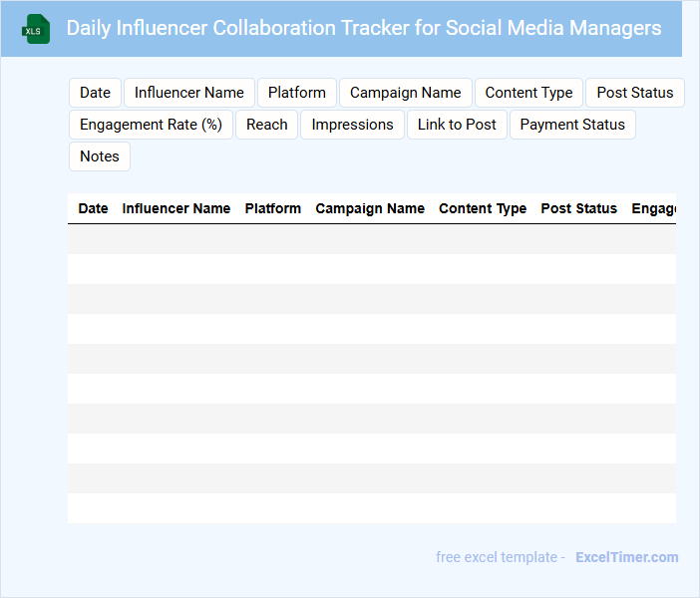
Task: Click the green XLS file icon
Action: coord(37,29)
